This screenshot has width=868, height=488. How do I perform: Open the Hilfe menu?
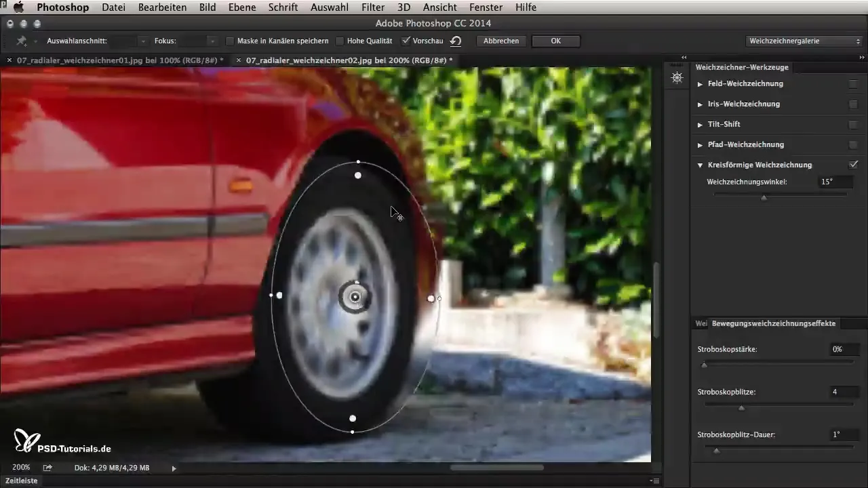[526, 7]
